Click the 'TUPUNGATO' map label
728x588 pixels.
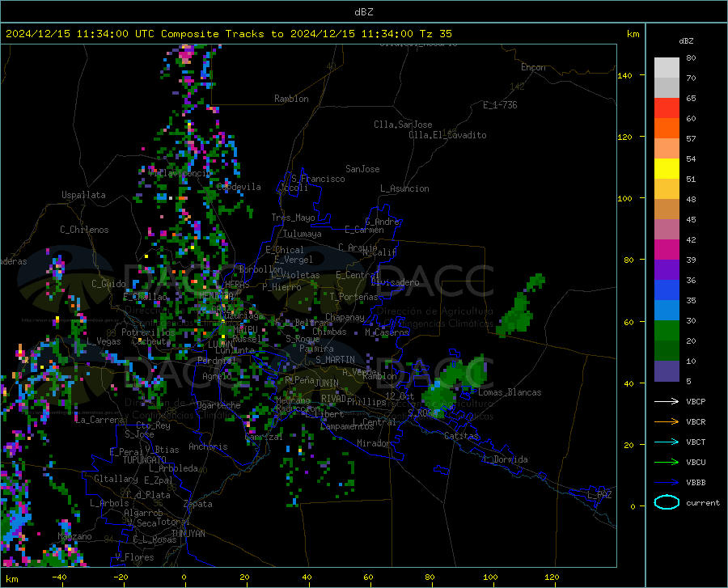tap(145, 460)
